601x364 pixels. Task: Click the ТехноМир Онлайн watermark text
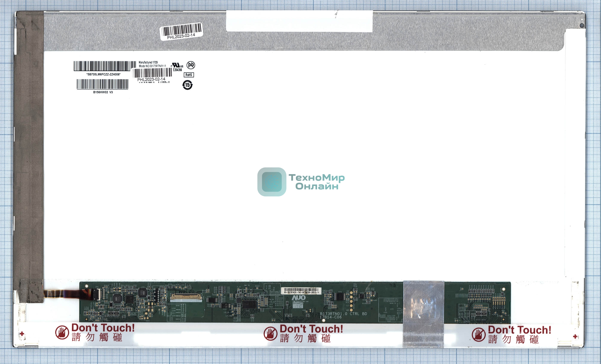pyautogui.click(x=317, y=182)
